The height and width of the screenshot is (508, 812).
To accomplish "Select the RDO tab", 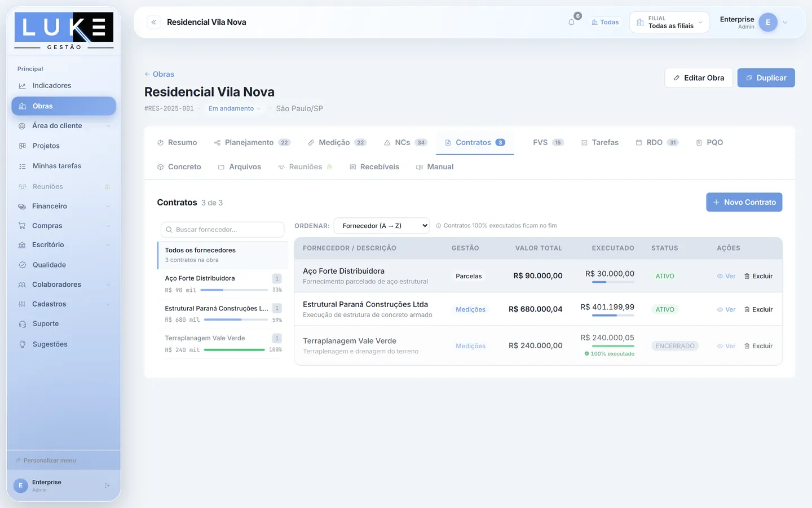I will [657, 142].
